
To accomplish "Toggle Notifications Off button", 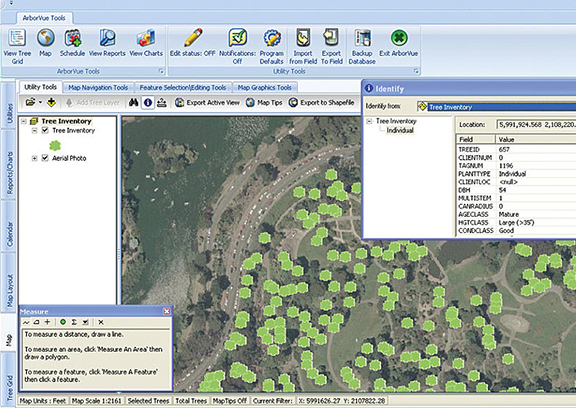I will click(237, 47).
